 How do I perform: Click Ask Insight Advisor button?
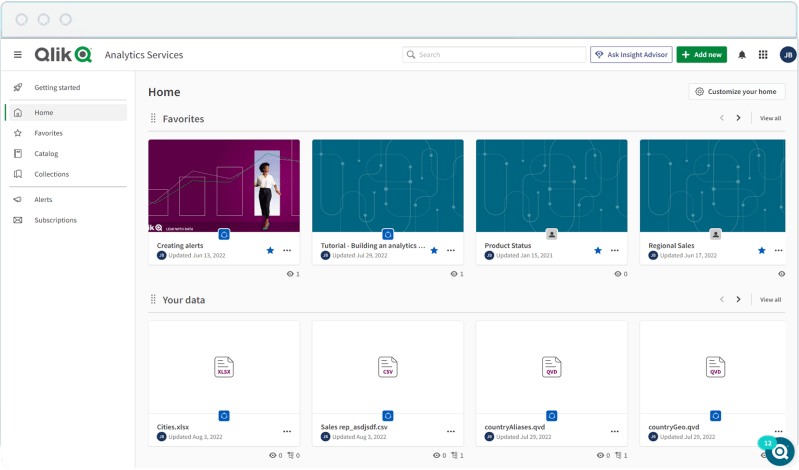coord(631,55)
